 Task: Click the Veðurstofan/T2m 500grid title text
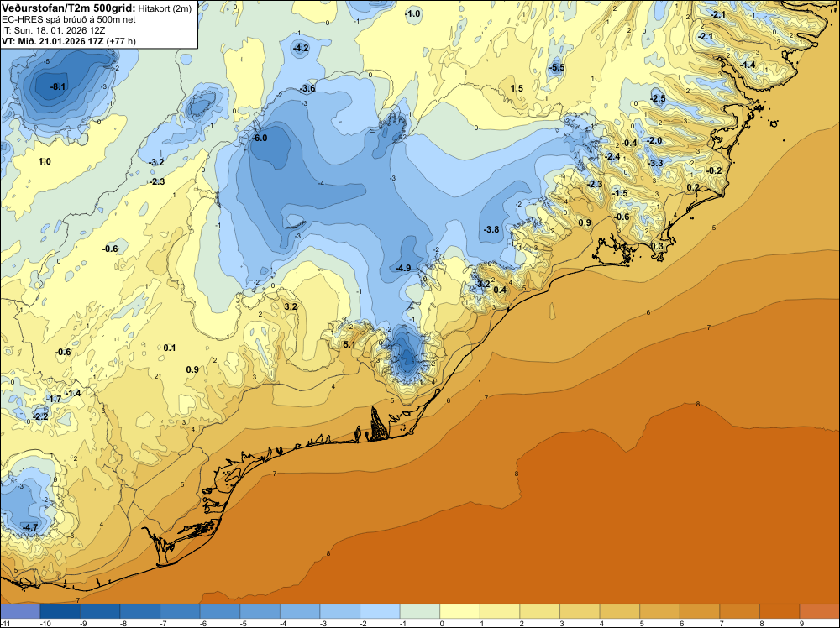pyautogui.click(x=69, y=8)
